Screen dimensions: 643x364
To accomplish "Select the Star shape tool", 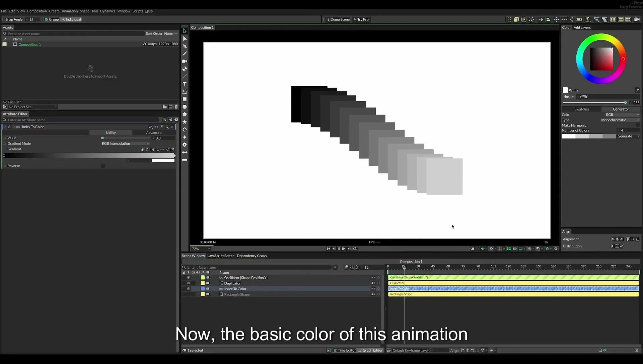I will click(185, 122).
